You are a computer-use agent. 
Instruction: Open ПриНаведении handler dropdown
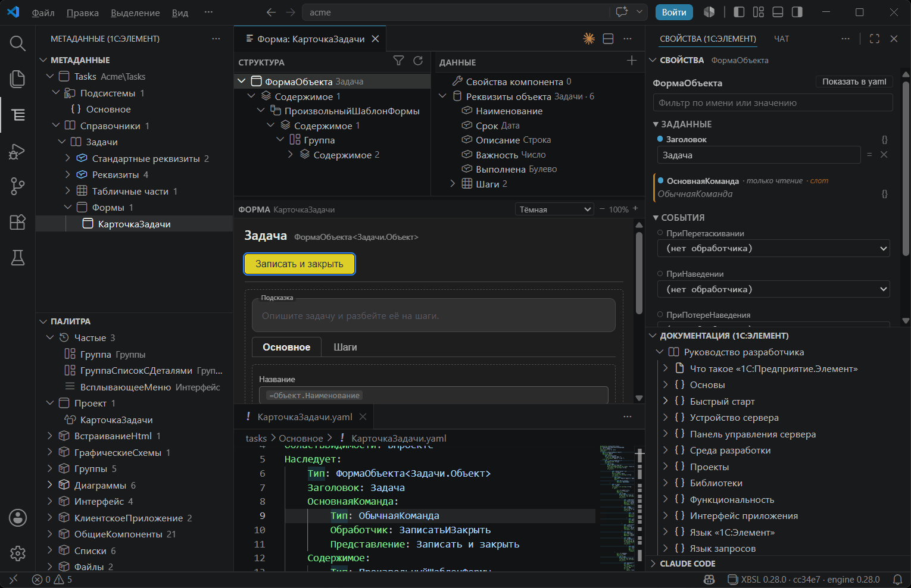coord(773,289)
